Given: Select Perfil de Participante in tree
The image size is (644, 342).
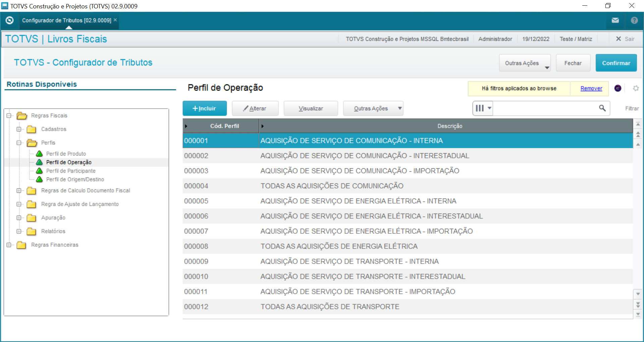Looking at the screenshot, I should [71, 171].
